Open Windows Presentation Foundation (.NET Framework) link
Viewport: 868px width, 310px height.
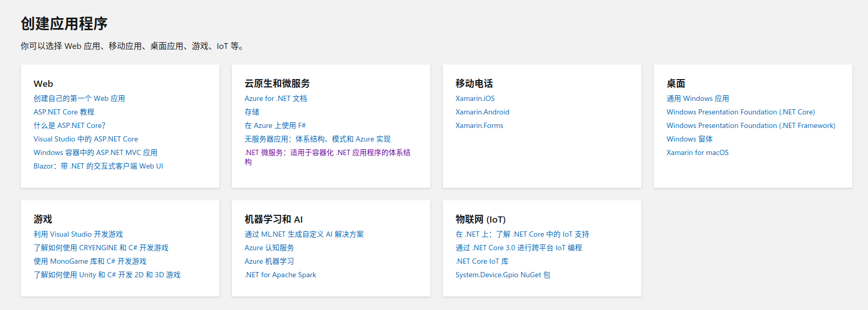coord(751,125)
